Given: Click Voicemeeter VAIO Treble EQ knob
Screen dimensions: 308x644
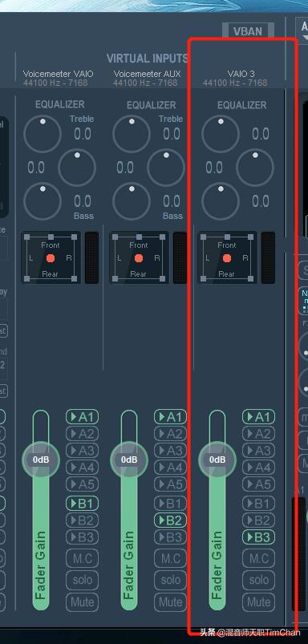Looking at the screenshot, I should pos(43,134).
